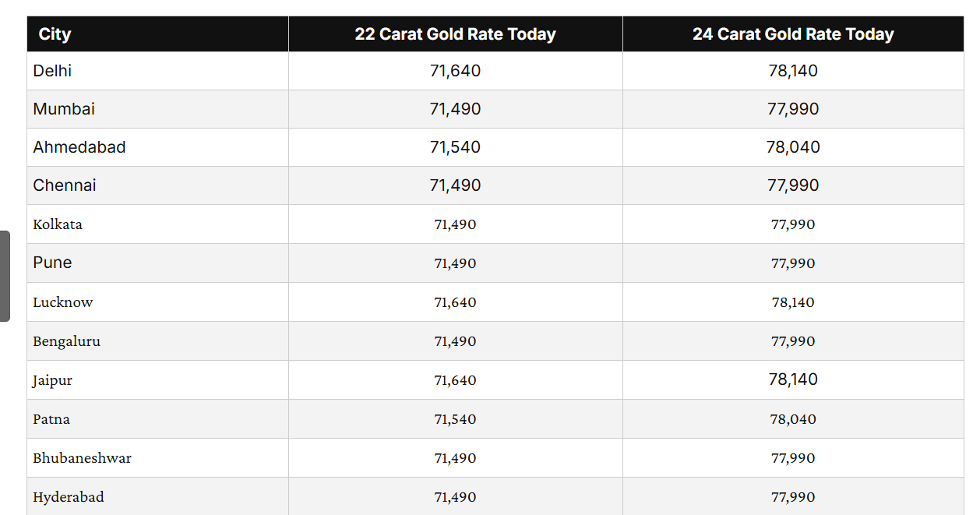Select the Chennai city cell

coord(65,185)
